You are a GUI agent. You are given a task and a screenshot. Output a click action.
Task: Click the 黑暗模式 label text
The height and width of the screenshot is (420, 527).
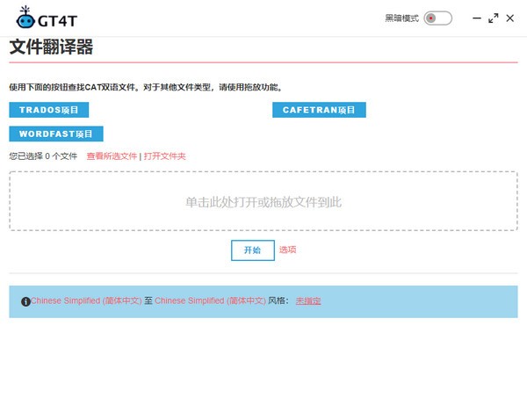(x=401, y=18)
